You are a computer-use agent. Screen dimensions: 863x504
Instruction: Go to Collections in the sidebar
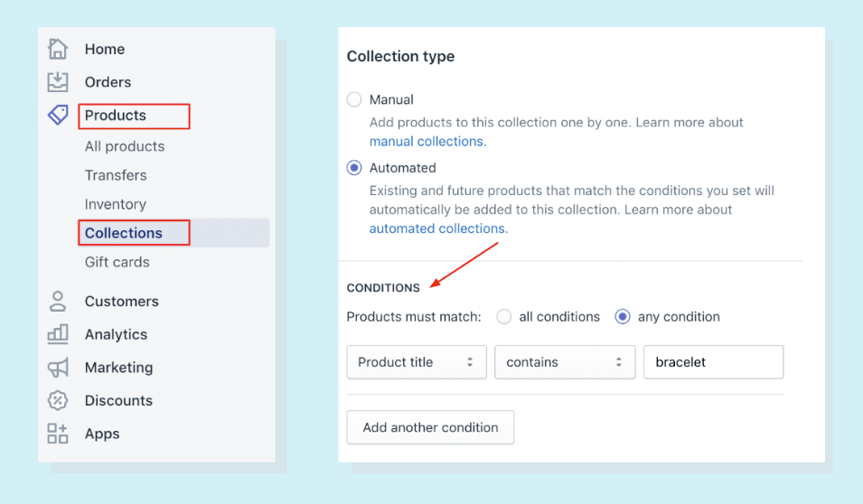tap(124, 233)
